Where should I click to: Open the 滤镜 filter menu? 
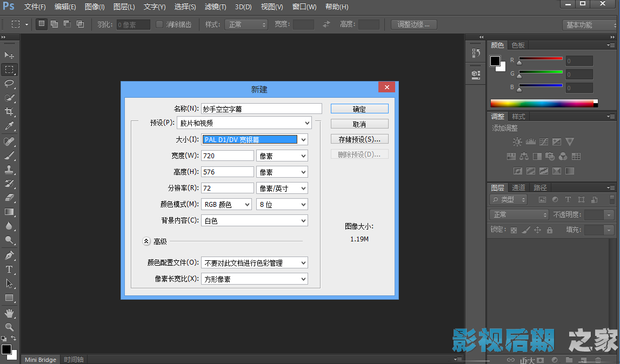(216, 7)
